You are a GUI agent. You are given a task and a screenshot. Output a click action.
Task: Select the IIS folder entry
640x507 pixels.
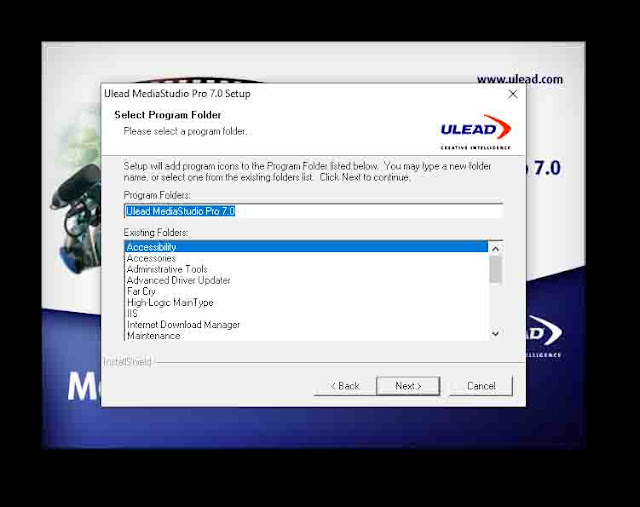[306, 313]
